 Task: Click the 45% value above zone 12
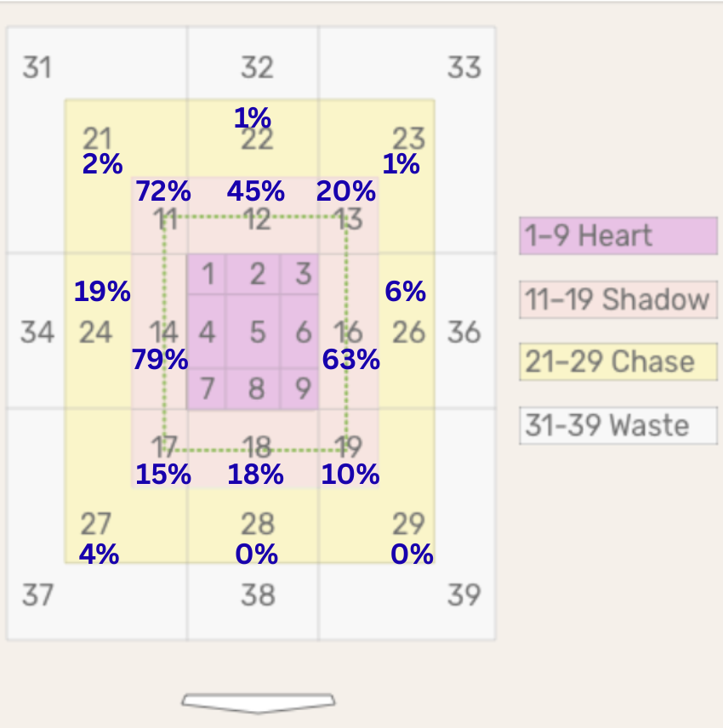(x=255, y=191)
